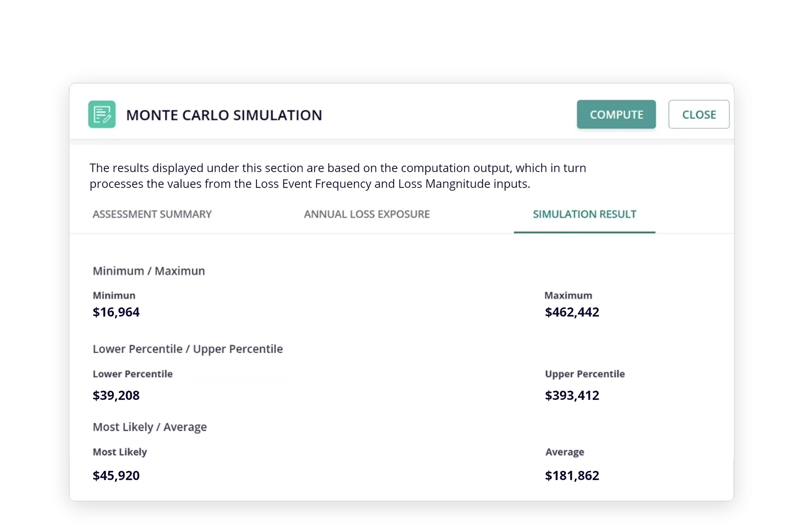Viewport: 800px width, 532px height.
Task: Click the Monte Carlo Simulation title
Action: [x=224, y=115]
